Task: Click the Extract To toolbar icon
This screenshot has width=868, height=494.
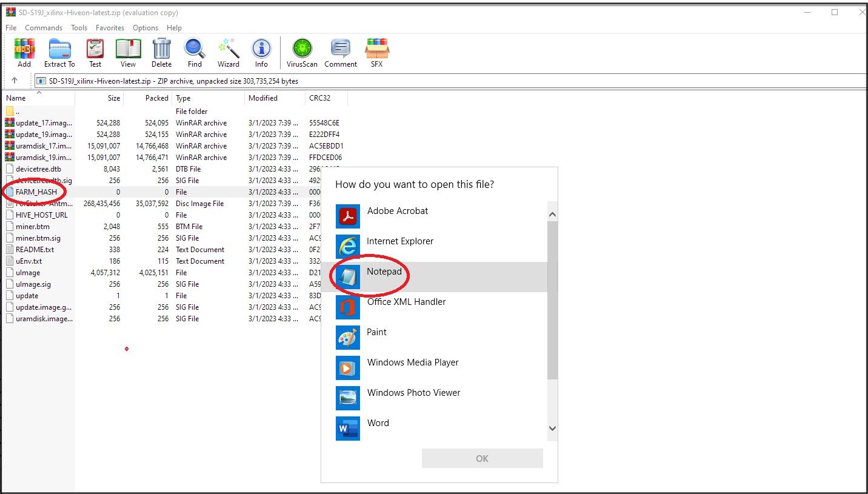Action: 59,53
